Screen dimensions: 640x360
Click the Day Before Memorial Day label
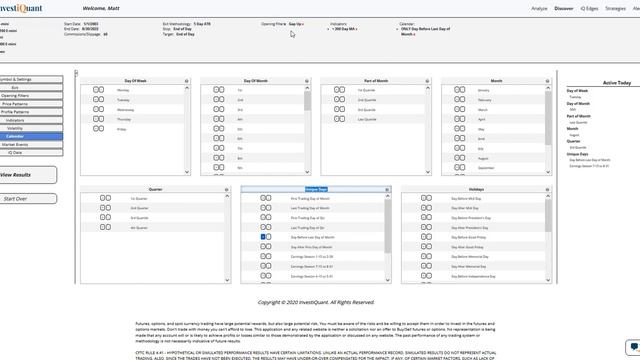pyautogui.click(x=469, y=257)
